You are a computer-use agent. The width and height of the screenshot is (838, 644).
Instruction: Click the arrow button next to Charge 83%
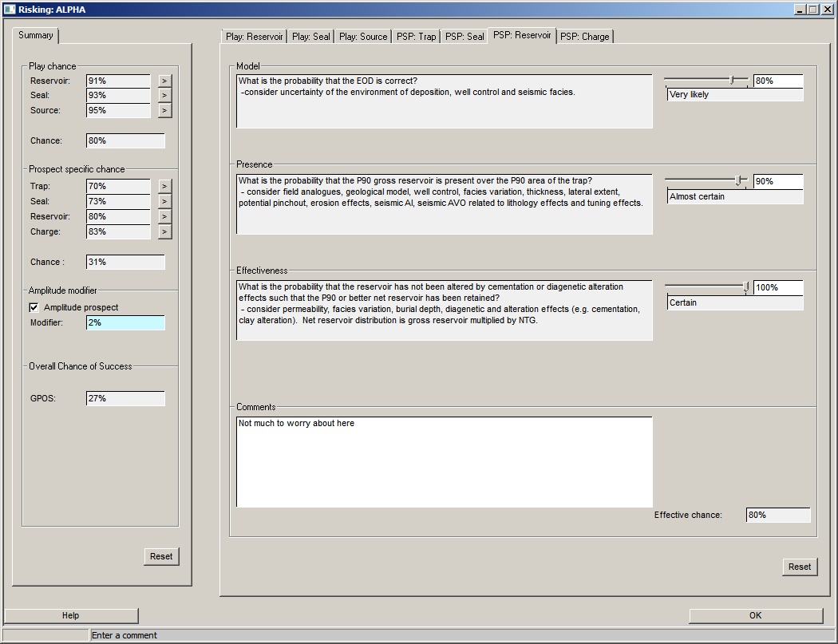[164, 231]
